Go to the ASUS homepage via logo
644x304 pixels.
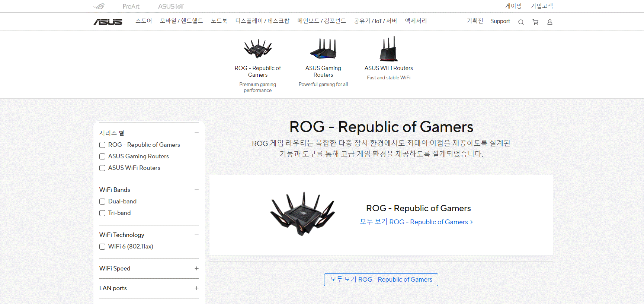tap(108, 22)
